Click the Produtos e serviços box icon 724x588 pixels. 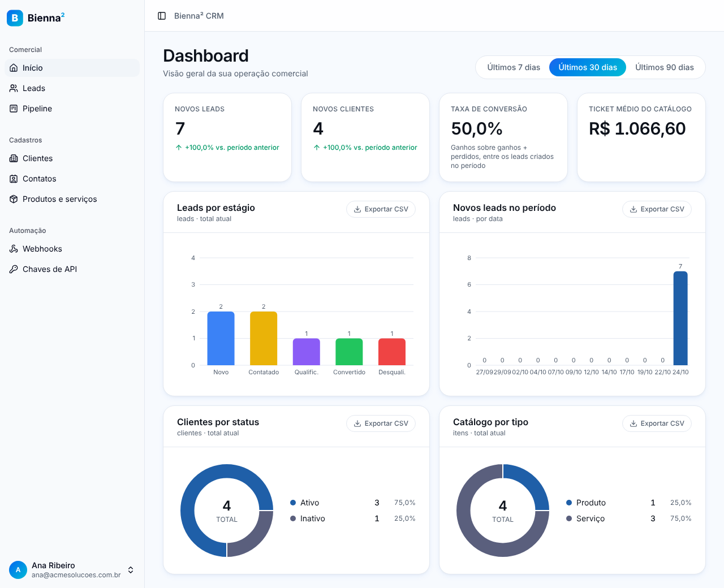[14, 199]
